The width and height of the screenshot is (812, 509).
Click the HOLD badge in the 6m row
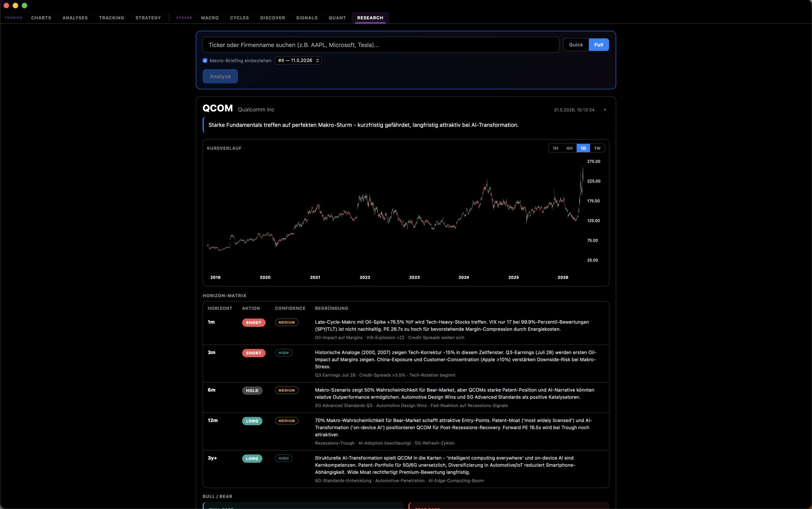252,390
